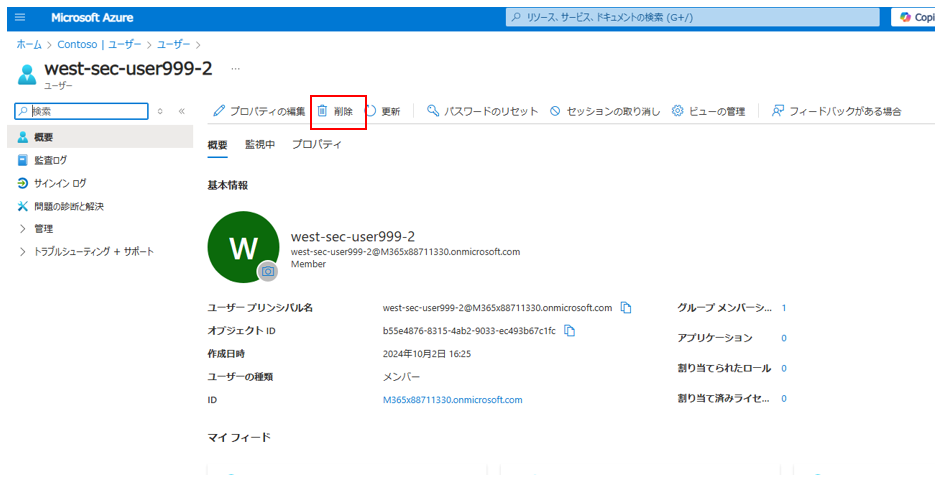The image size is (941, 482).
Task: Focus the resource search box at top
Action: click(x=693, y=17)
